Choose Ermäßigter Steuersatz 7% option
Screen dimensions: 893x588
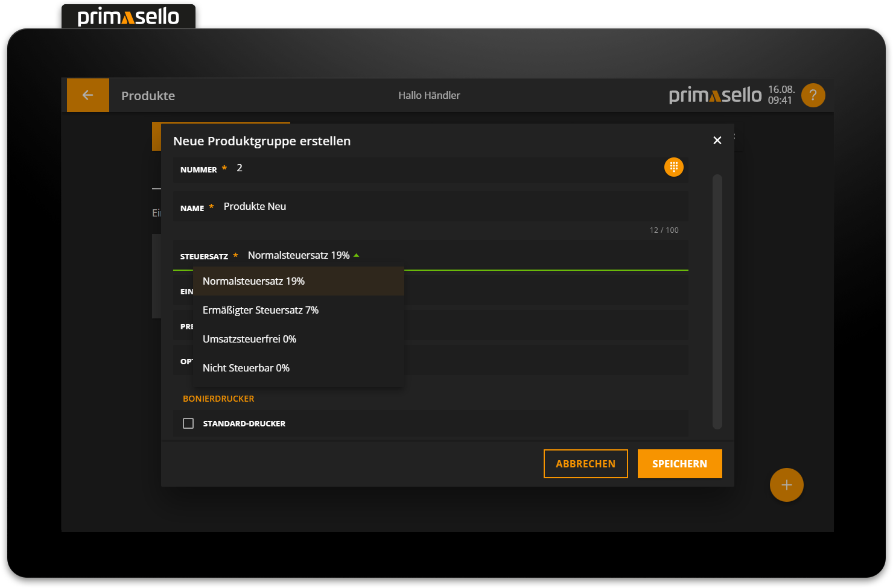pyautogui.click(x=261, y=311)
